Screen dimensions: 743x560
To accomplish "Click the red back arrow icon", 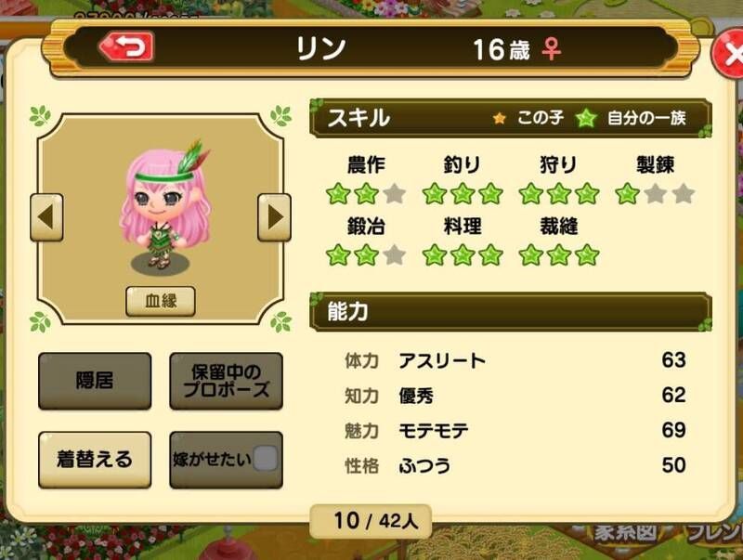I will 126,47.
